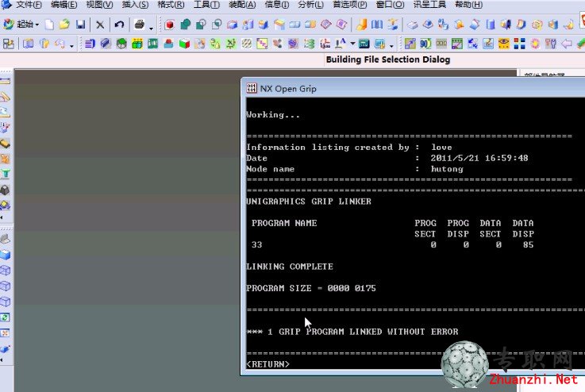
Task: Open the 信息(I) menu
Action: [277, 5]
